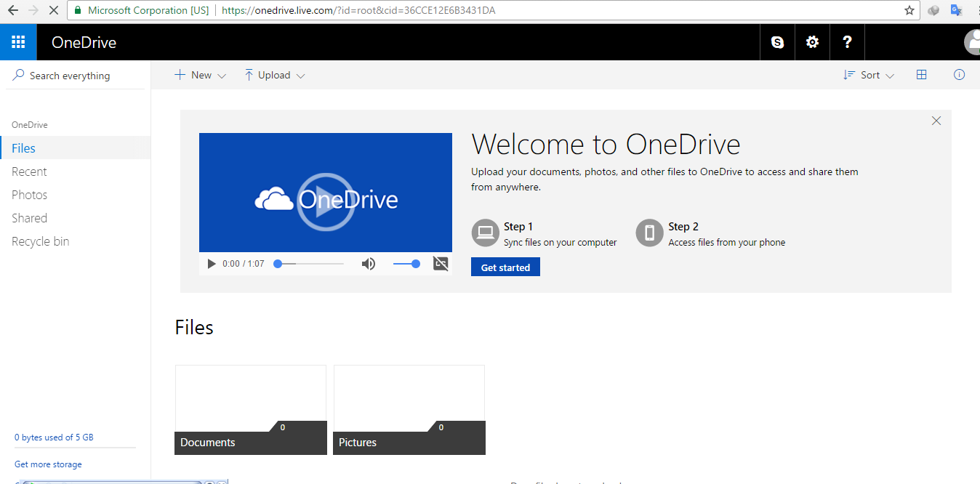Screen dimensions: 980x484
Task: Expand the New menu
Action: (x=198, y=74)
